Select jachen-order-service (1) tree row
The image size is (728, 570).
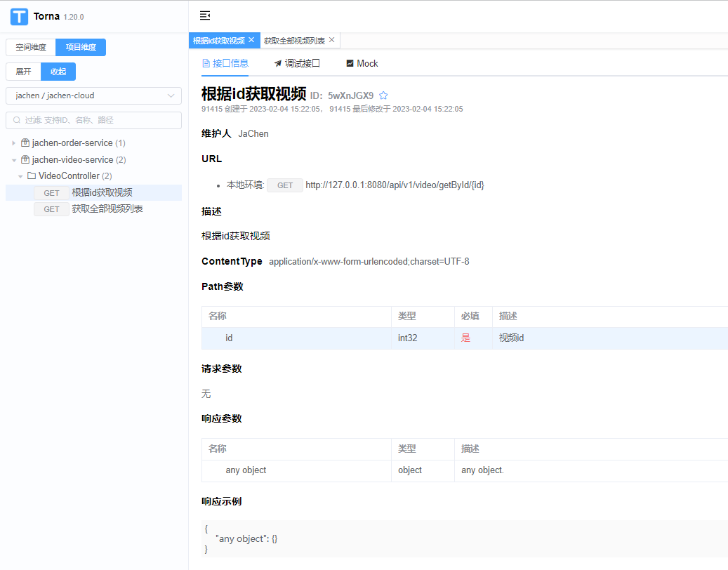94,143
